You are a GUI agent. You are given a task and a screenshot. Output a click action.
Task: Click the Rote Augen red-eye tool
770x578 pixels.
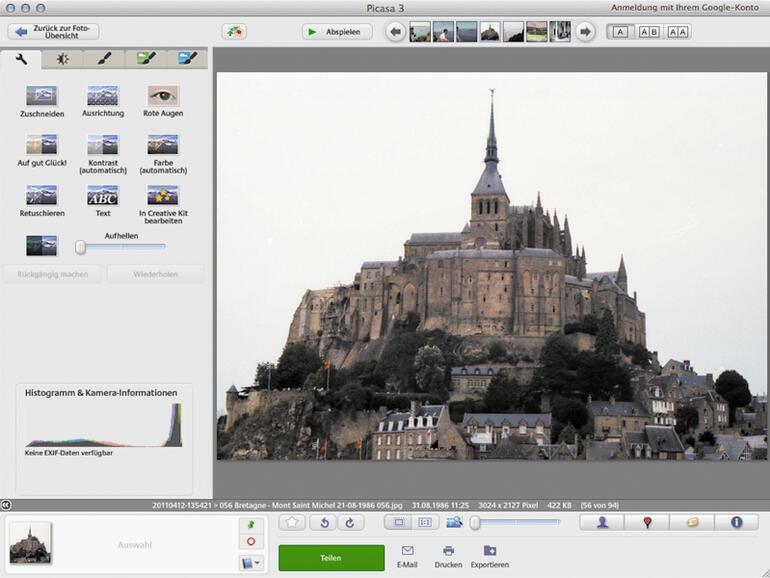coord(163,97)
